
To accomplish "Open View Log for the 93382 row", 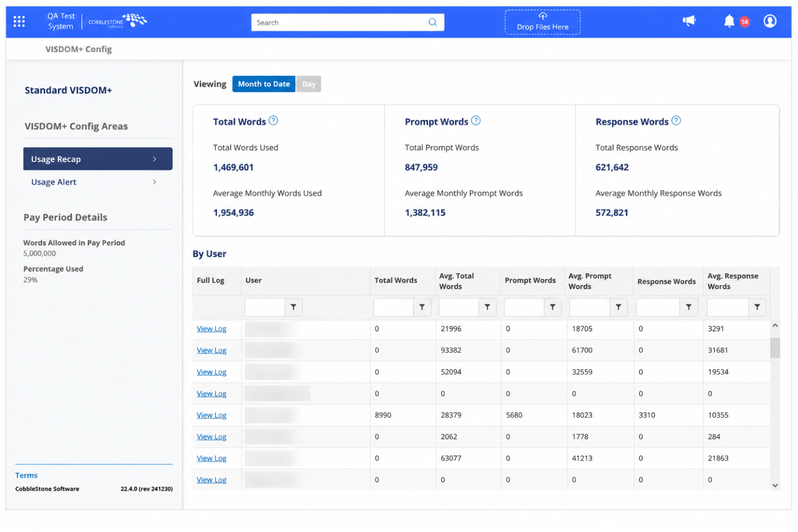I will click(211, 350).
